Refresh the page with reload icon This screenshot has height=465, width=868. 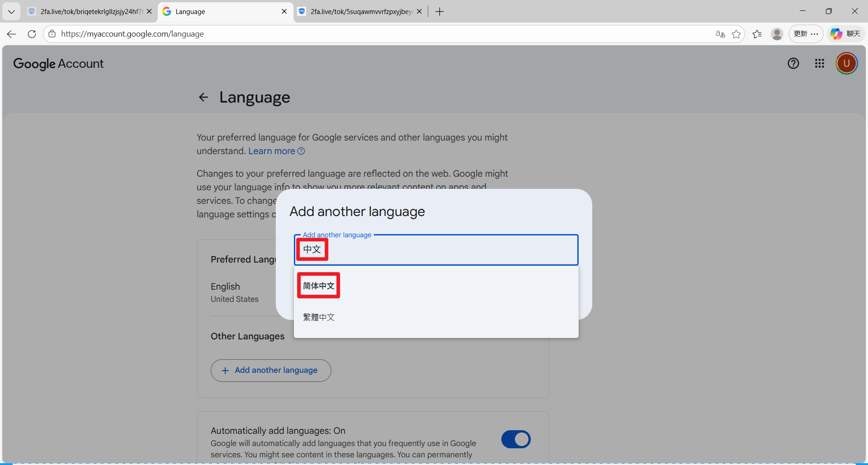(x=32, y=34)
